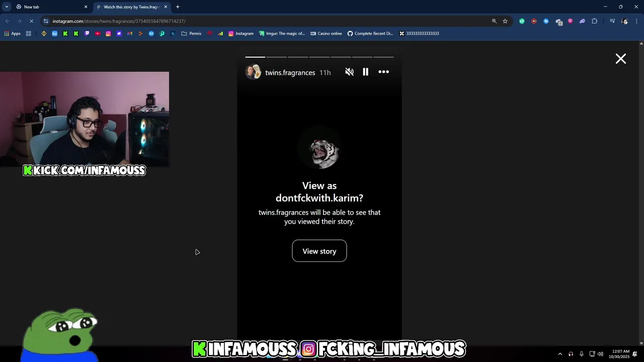This screenshot has width=644, height=362.
Task: Open the Casino online bookmark
Action: [x=326, y=34]
